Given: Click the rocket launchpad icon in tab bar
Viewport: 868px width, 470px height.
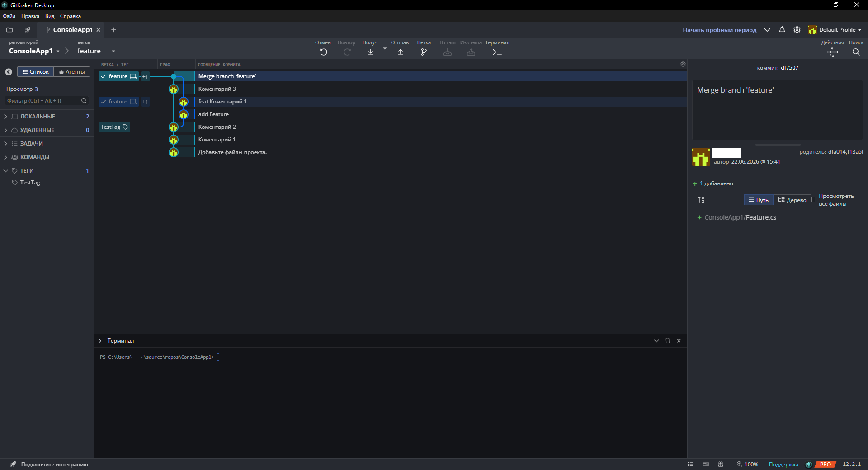Looking at the screenshot, I should point(28,30).
